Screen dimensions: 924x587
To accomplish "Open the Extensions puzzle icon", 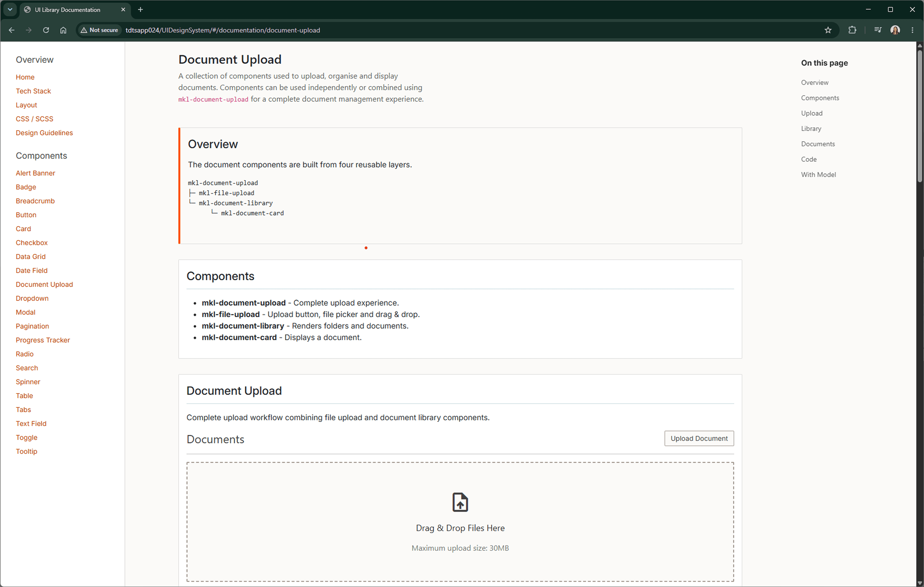I will pyautogui.click(x=852, y=30).
